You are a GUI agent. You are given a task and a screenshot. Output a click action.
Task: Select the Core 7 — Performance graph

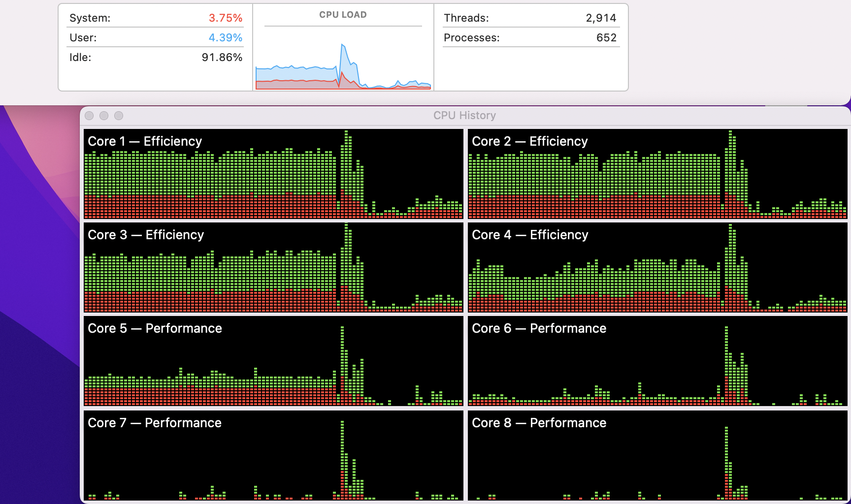(x=273, y=455)
